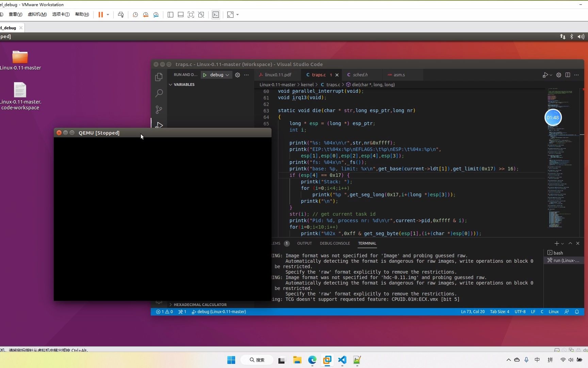Screen dimensions: 588x368
Task: Maximize the terminal panel with the caret icon
Action: (570, 243)
